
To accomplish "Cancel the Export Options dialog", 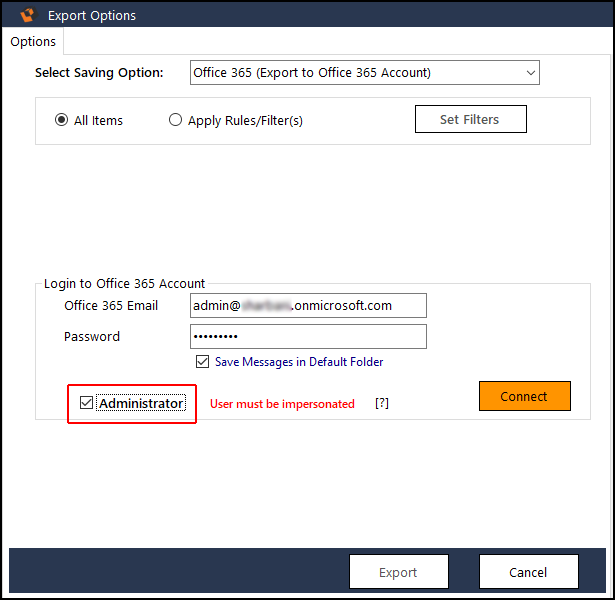I will [528, 572].
